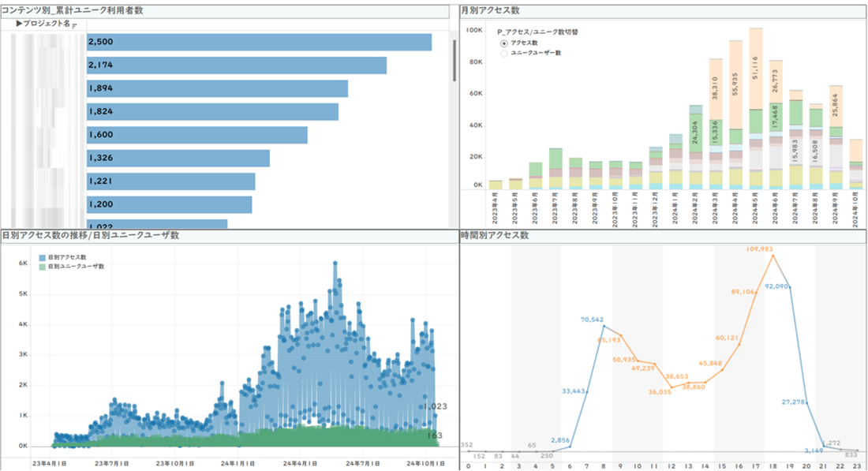Select the ユニークユーザー数 radio button
Viewport: 868px width, 471px height.
504,53
